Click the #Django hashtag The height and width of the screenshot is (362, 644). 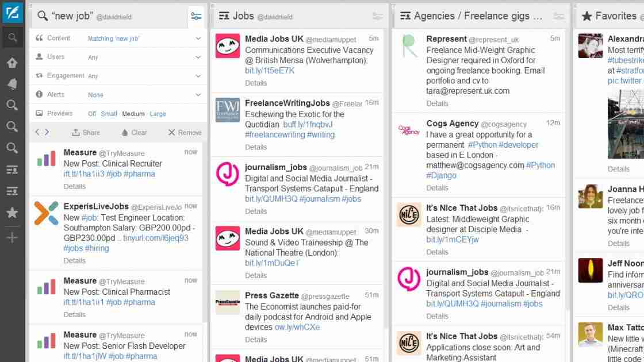[441, 176]
